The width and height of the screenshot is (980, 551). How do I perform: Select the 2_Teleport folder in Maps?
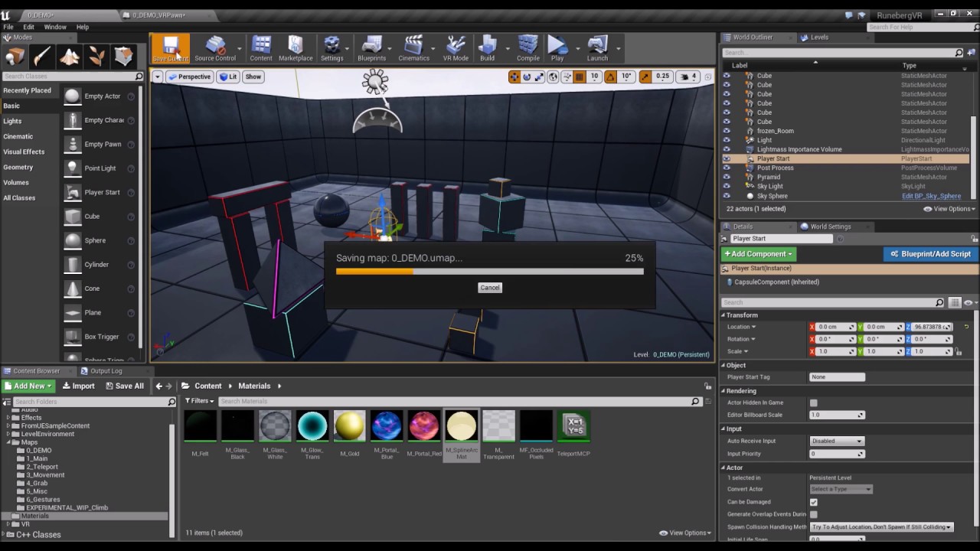point(42,467)
